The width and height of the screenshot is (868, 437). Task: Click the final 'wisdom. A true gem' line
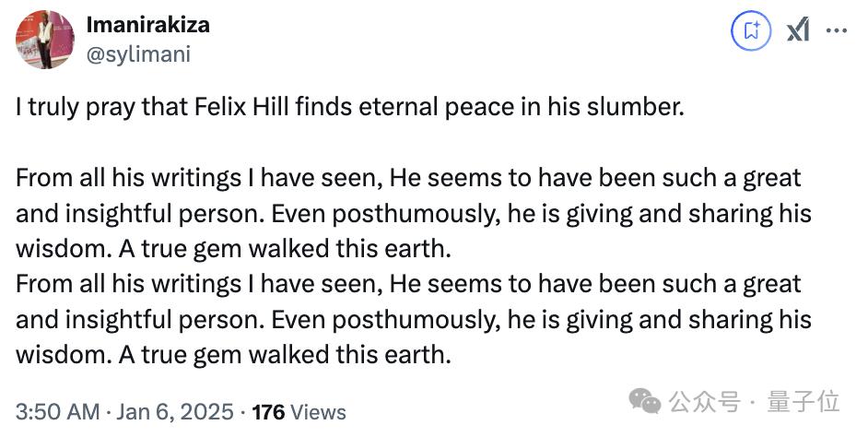(233, 354)
